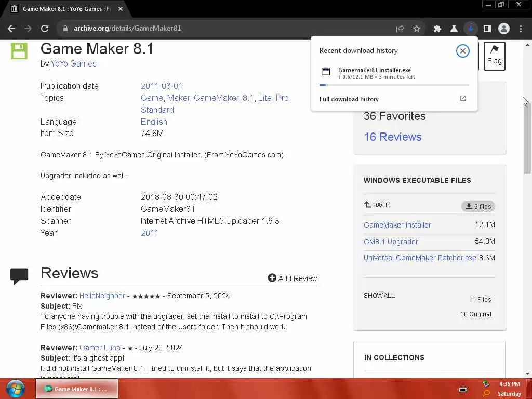Click the page vertical scrollbar thumb
This screenshot has height=399, width=532.
(527, 137)
